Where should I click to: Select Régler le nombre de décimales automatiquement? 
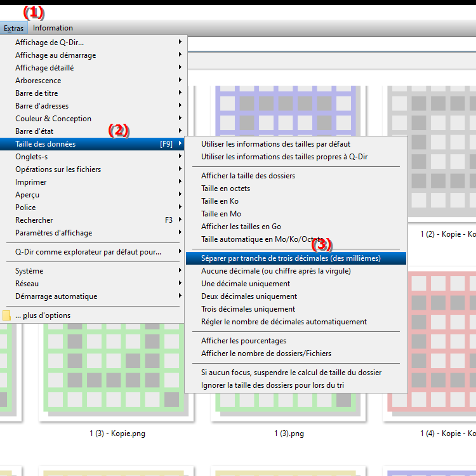296,322
